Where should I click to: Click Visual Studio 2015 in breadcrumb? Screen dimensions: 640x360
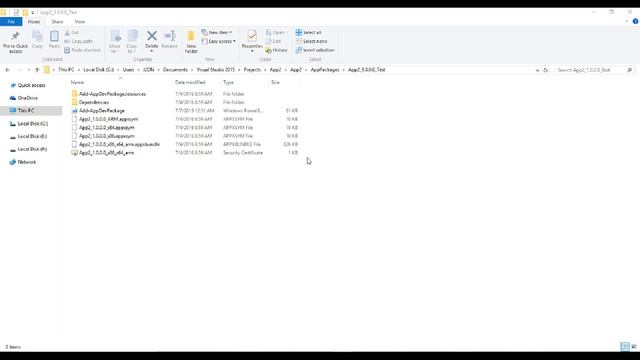click(216, 70)
